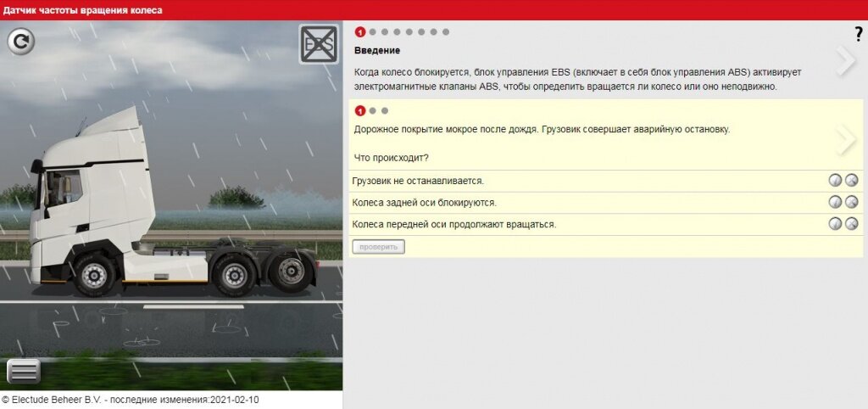This screenshot has width=868, height=409.
Task: Mark 'Колеса передней оси продолжают вращаться.' as true
Action: point(835,224)
